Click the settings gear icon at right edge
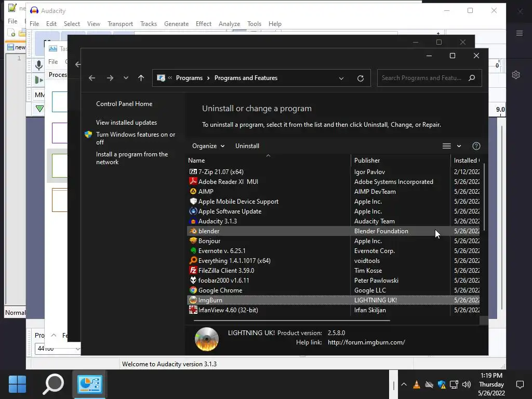Image resolution: width=532 pixels, height=399 pixels. click(516, 75)
